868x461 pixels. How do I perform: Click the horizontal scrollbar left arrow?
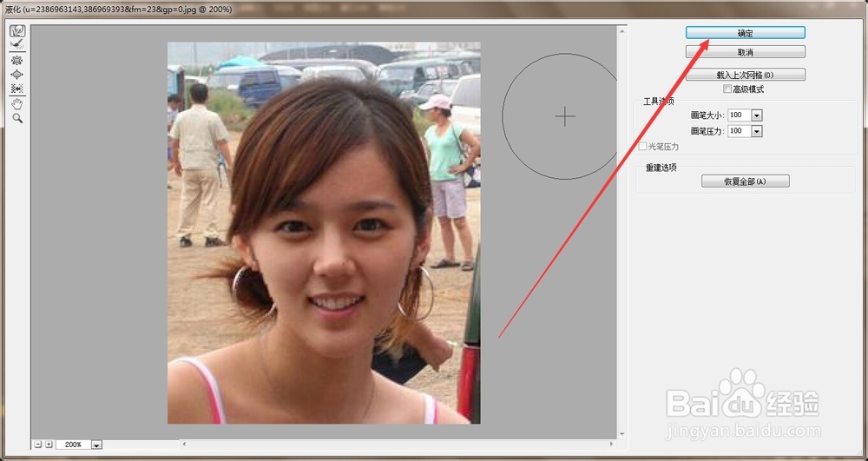click(184, 444)
